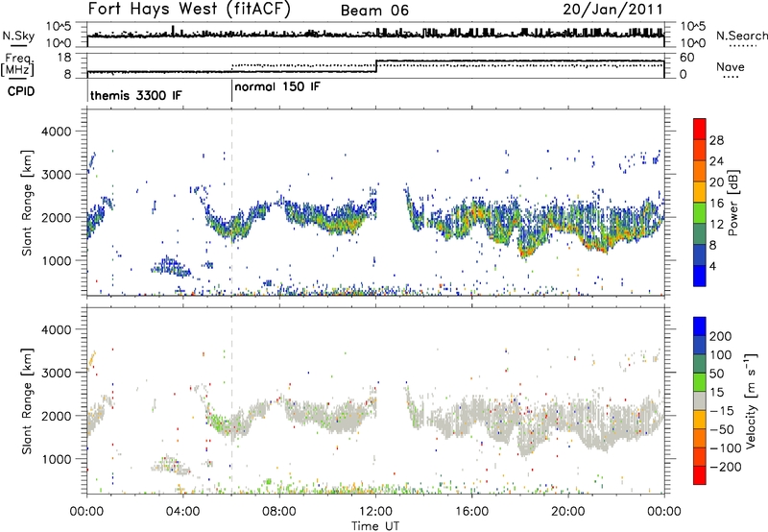Click the '1000' tick on power panel
Viewport: 768px width, 532px height.
point(56,260)
